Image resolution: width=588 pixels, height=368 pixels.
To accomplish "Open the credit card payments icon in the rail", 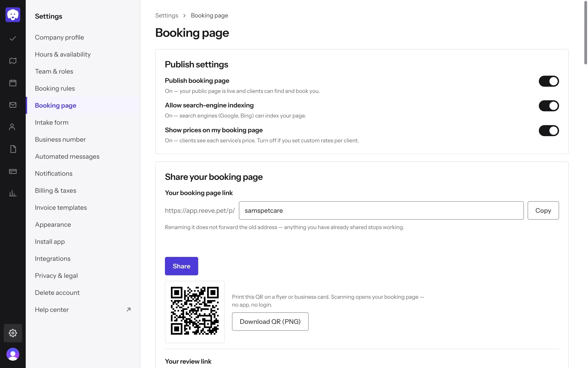I will [x=13, y=171].
